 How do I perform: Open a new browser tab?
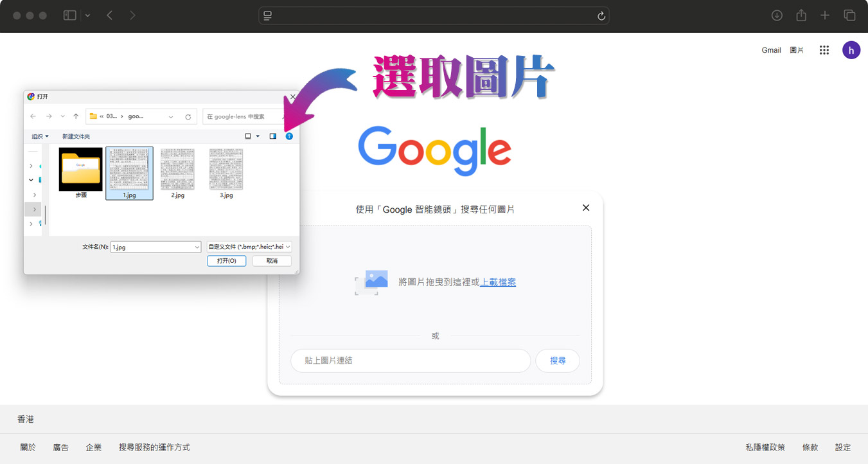[825, 15]
